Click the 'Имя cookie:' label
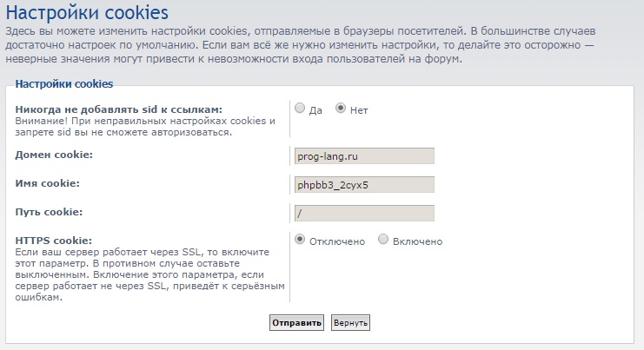The height and width of the screenshot is (350, 644). tap(48, 183)
